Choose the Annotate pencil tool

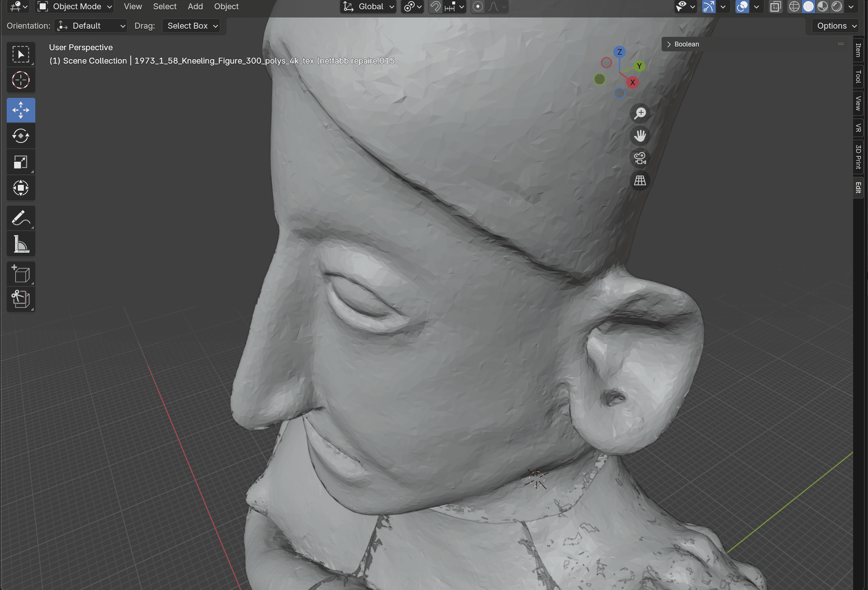[20, 218]
